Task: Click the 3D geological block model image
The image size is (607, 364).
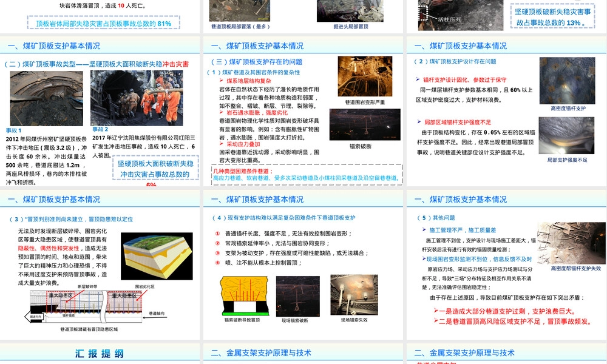Action: tap(157, 256)
